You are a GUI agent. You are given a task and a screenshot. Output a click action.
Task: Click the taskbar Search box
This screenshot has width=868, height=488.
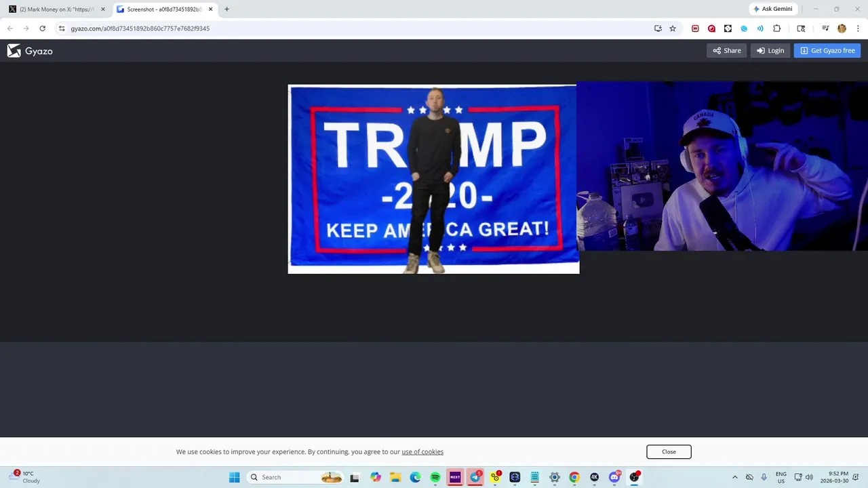point(296,477)
